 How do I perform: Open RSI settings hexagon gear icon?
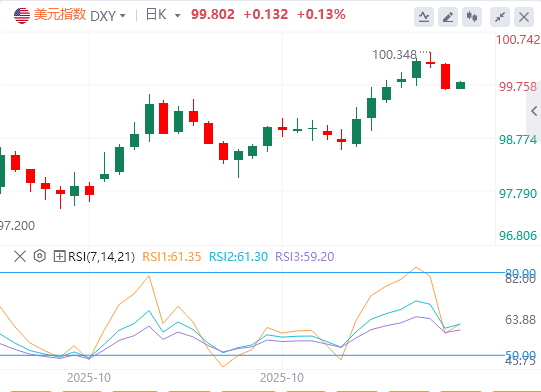40,256
